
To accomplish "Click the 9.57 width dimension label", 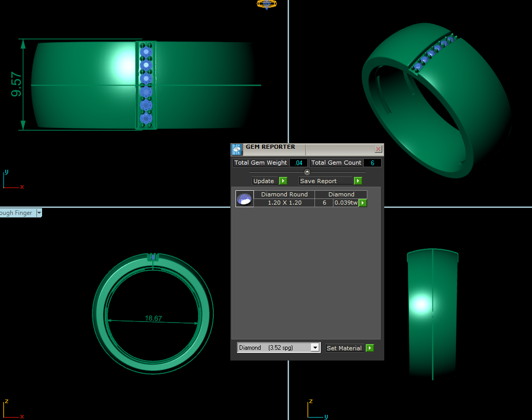I will 16,84.
